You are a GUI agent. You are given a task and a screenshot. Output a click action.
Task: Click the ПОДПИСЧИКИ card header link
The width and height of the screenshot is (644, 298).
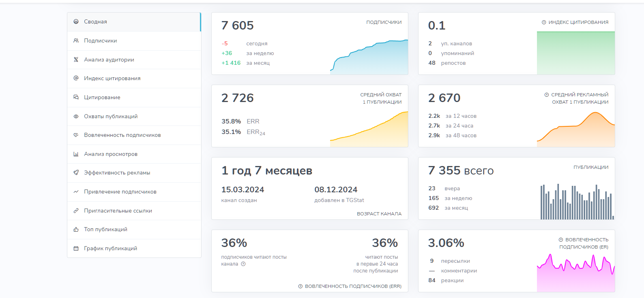(384, 22)
